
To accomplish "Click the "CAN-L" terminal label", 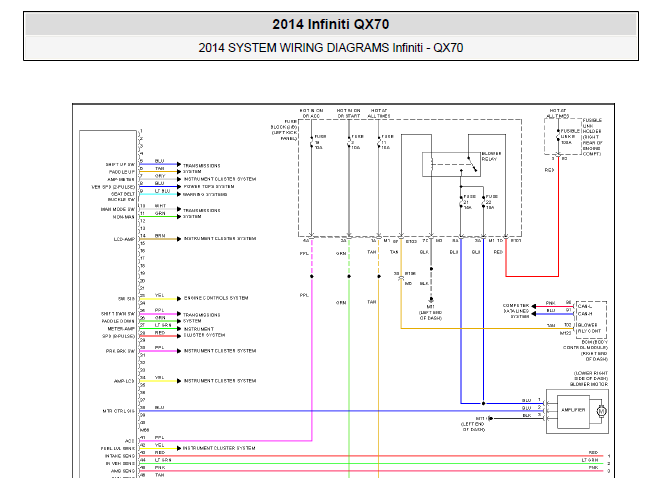I will (x=585, y=306).
